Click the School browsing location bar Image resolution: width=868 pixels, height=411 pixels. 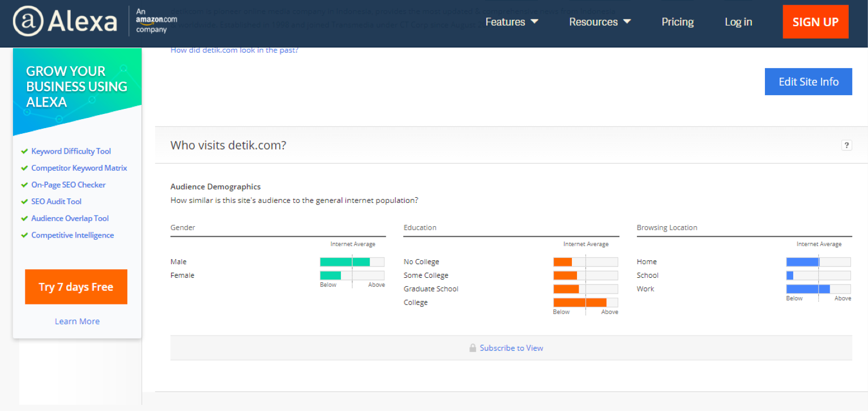818,276
